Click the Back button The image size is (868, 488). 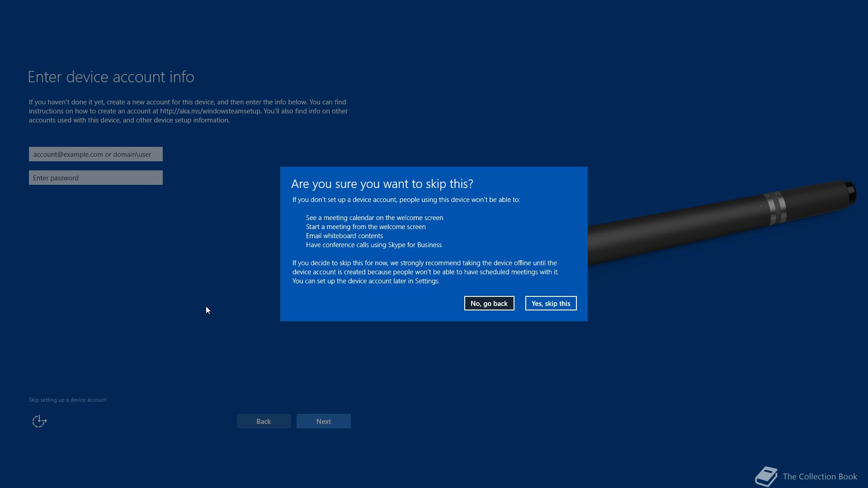pos(264,421)
